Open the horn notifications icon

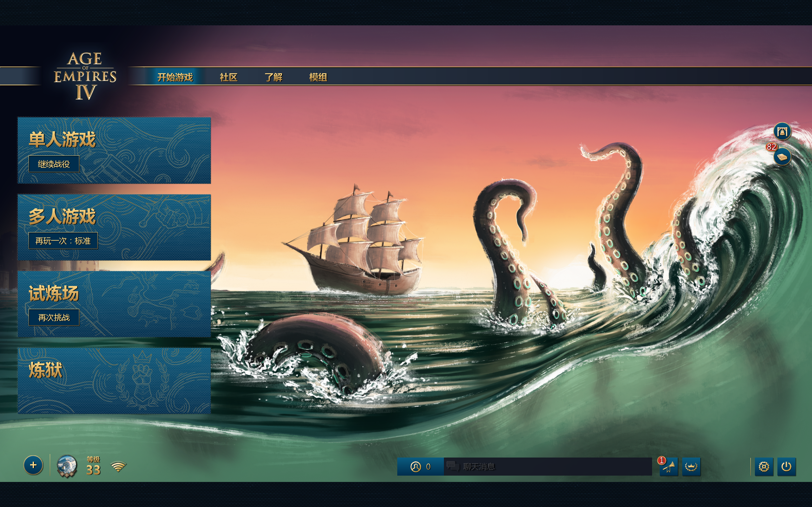[668, 467]
